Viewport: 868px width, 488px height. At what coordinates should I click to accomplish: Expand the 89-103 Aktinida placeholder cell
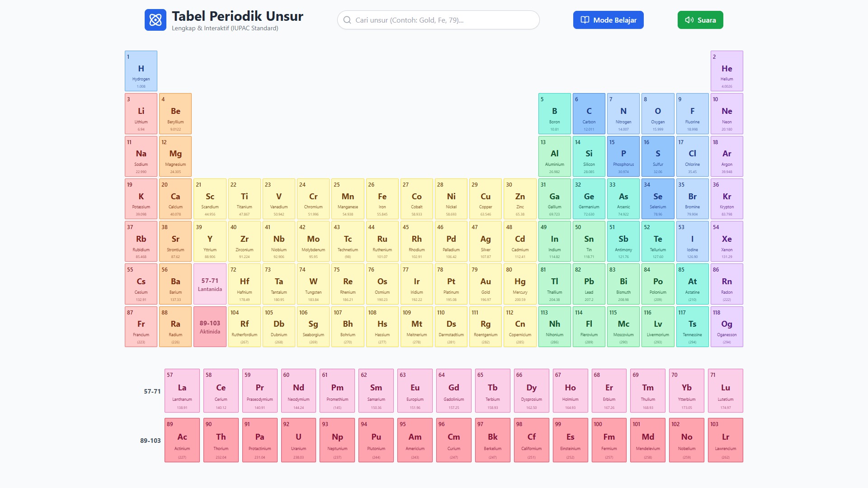pos(210,326)
